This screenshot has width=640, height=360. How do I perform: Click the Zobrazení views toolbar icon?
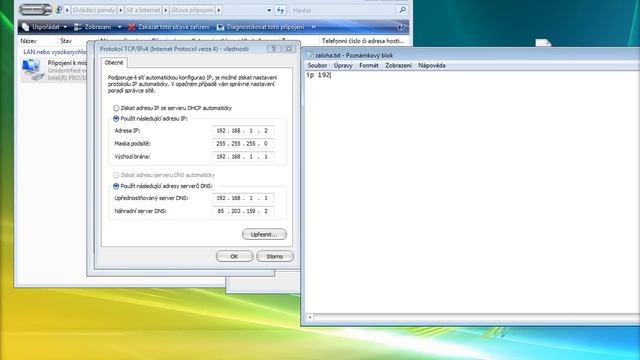tap(78, 27)
